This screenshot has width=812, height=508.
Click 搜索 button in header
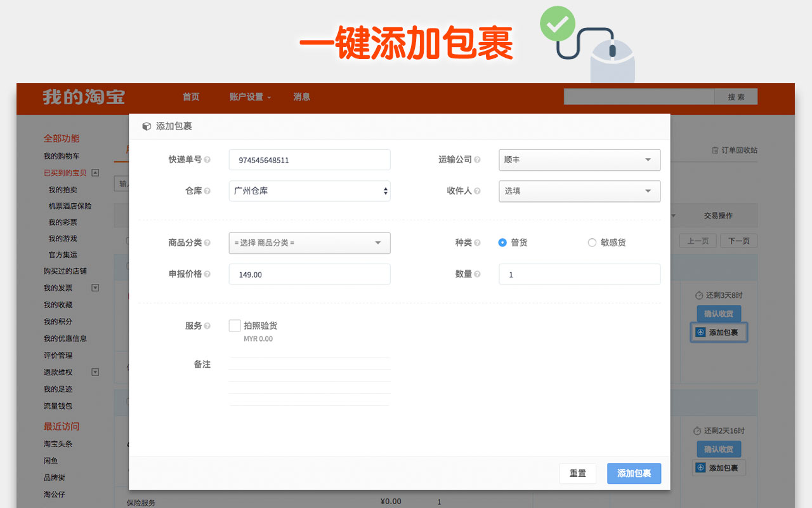(x=736, y=97)
